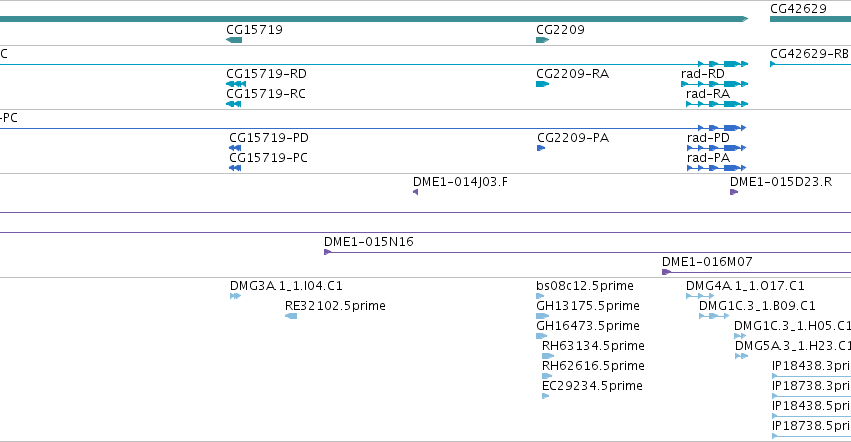Open the CG42629 gene label
The height and width of the screenshot is (442, 851).
pos(798,9)
